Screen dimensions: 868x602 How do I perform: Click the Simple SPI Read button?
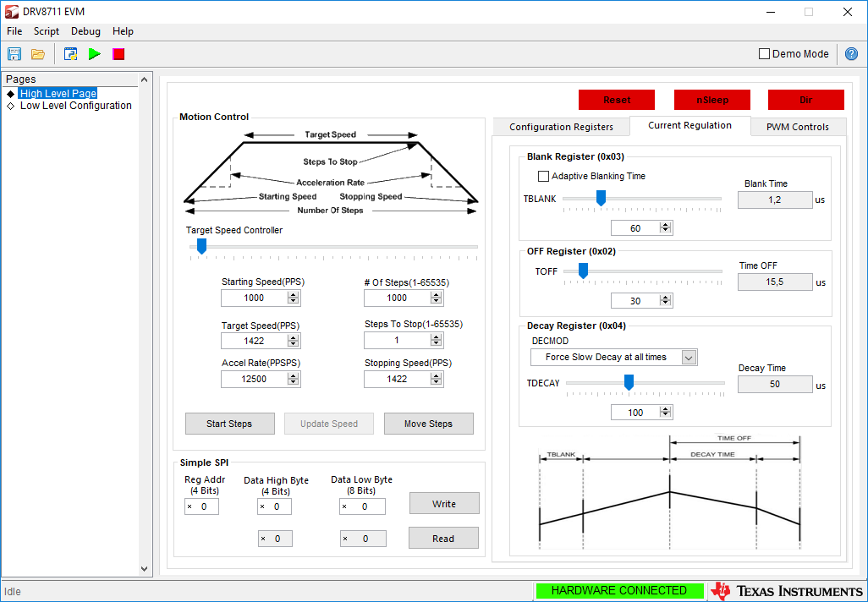point(443,538)
